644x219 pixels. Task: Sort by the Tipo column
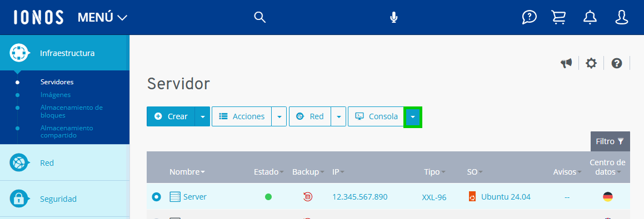point(435,172)
